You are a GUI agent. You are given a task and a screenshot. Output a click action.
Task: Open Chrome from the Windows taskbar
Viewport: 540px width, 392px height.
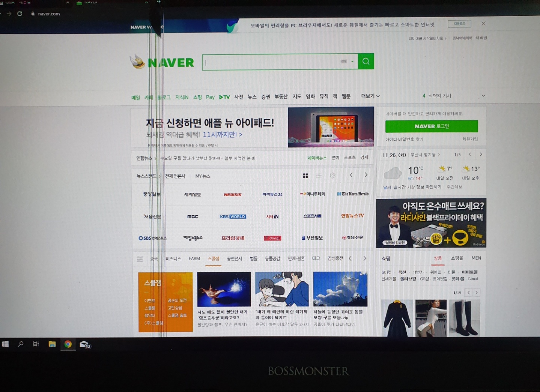tap(68, 344)
